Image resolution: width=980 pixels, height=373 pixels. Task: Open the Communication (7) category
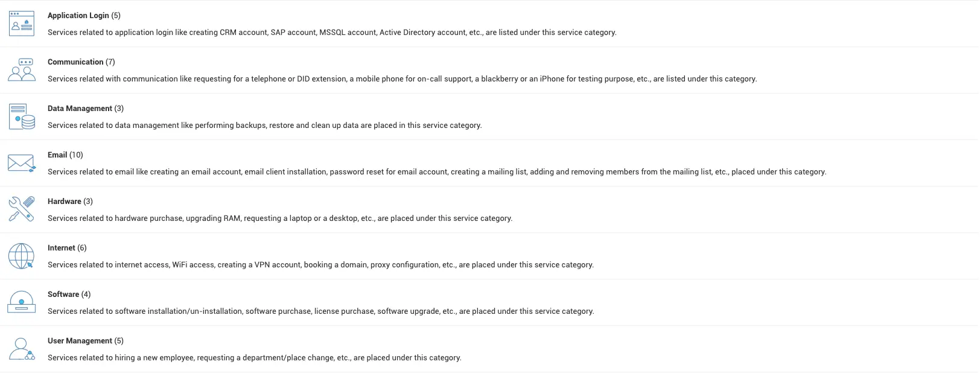(81, 62)
